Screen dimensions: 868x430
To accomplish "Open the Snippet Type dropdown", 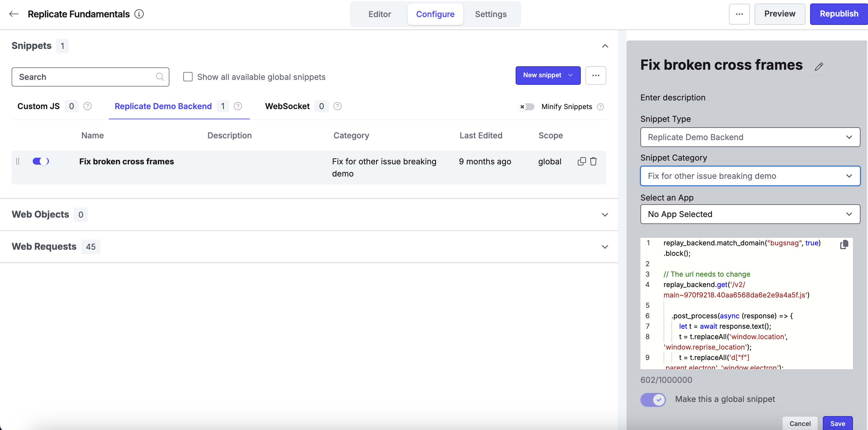I will tap(750, 137).
